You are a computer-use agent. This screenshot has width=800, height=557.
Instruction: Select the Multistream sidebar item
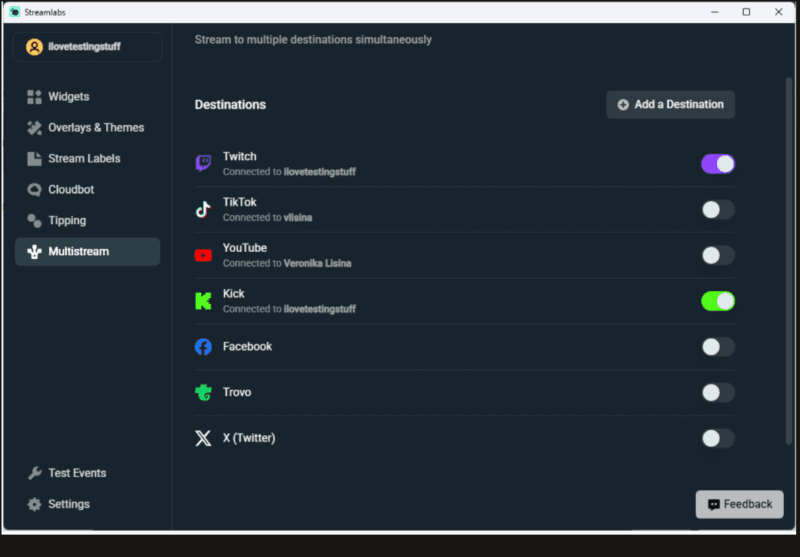[x=87, y=251]
